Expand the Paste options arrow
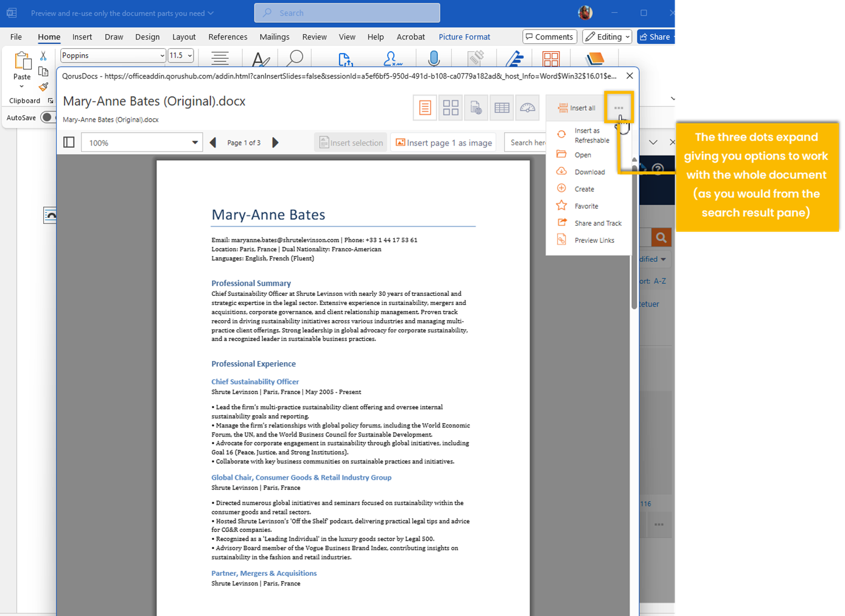 point(22,86)
